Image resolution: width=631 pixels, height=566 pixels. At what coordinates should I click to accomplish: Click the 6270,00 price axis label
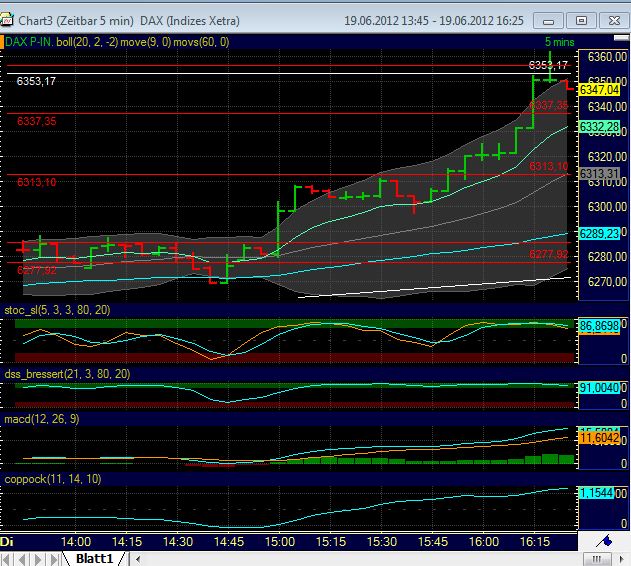(x=607, y=281)
